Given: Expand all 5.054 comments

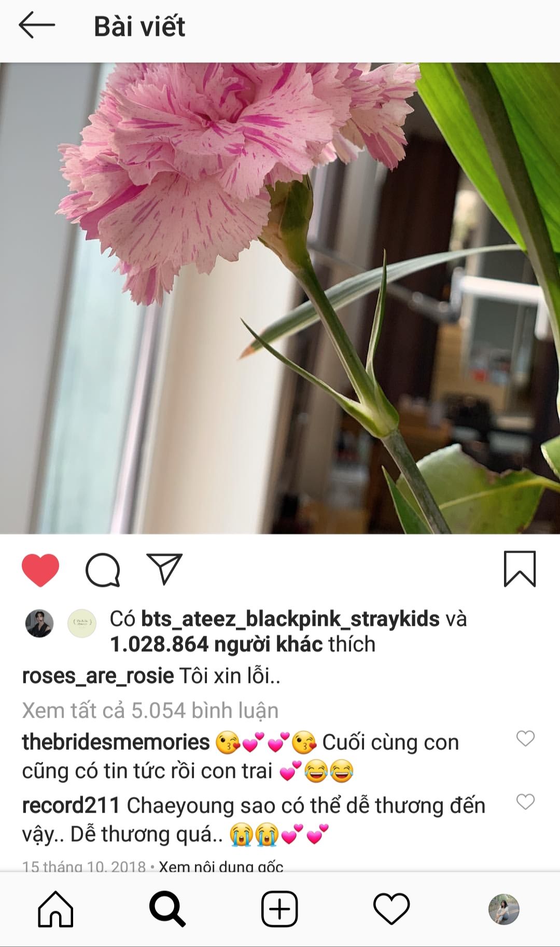Looking at the screenshot, I should [150, 710].
